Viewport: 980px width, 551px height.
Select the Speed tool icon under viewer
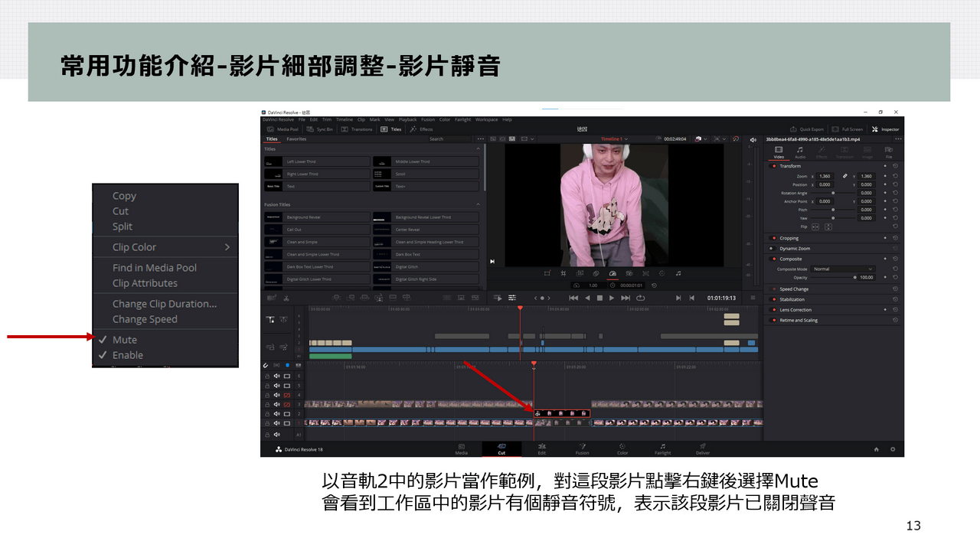click(612, 273)
